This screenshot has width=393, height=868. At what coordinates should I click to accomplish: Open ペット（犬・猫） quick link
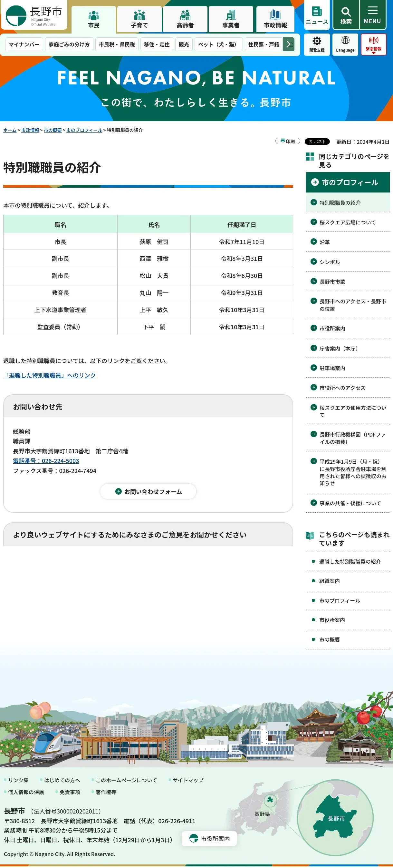pos(218,44)
